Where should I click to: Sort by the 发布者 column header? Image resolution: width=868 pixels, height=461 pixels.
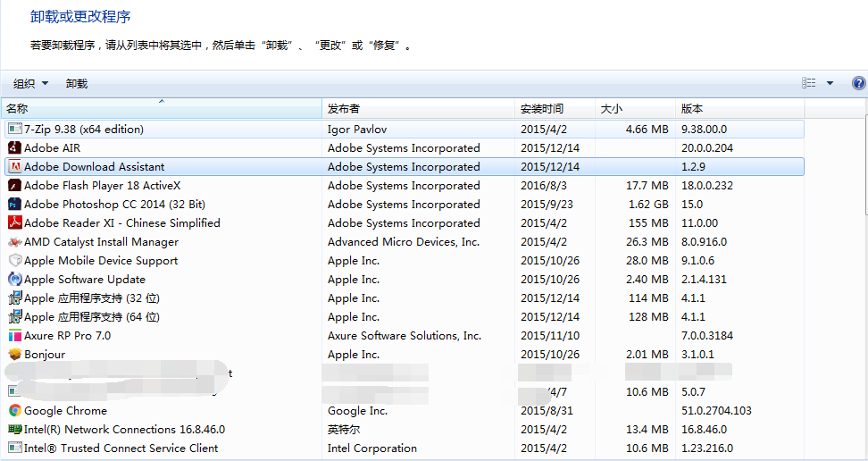[x=419, y=109]
